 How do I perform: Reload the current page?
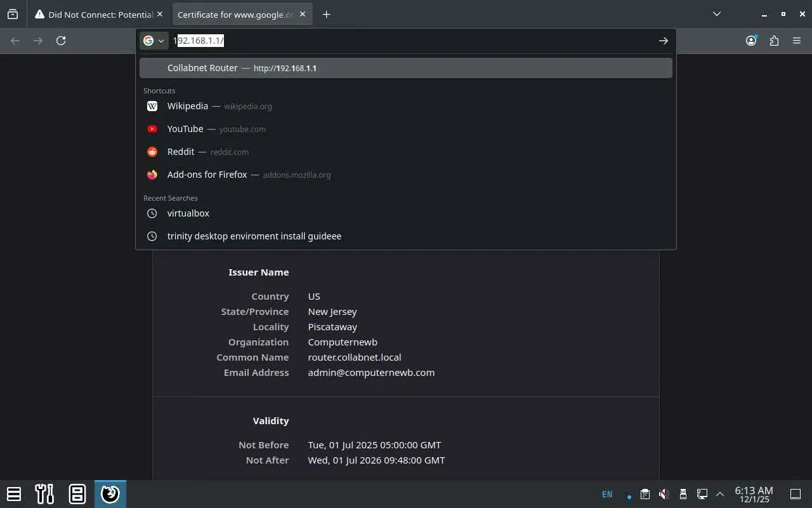(x=61, y=41)
